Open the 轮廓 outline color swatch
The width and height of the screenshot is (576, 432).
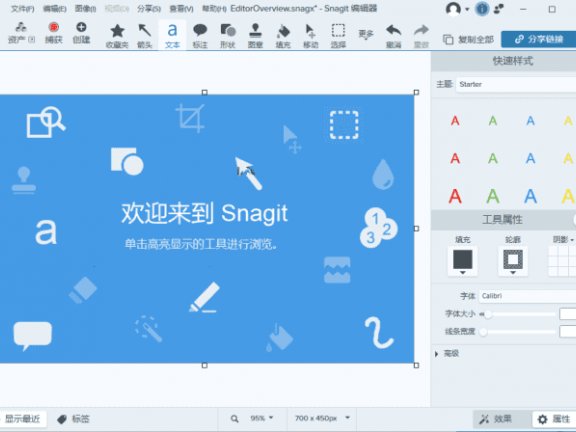tap(513, 261)
